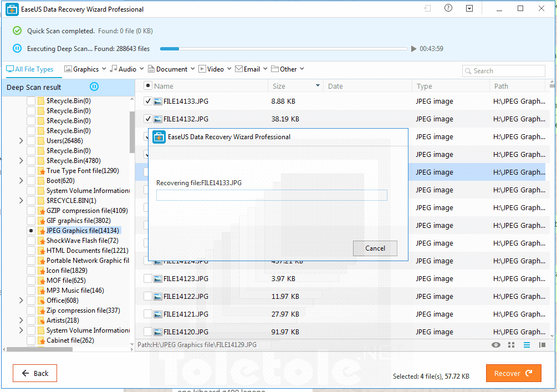Click the FILE14123.JPG image icon
The width and height of the screenshot is (557, 392).
158,279
